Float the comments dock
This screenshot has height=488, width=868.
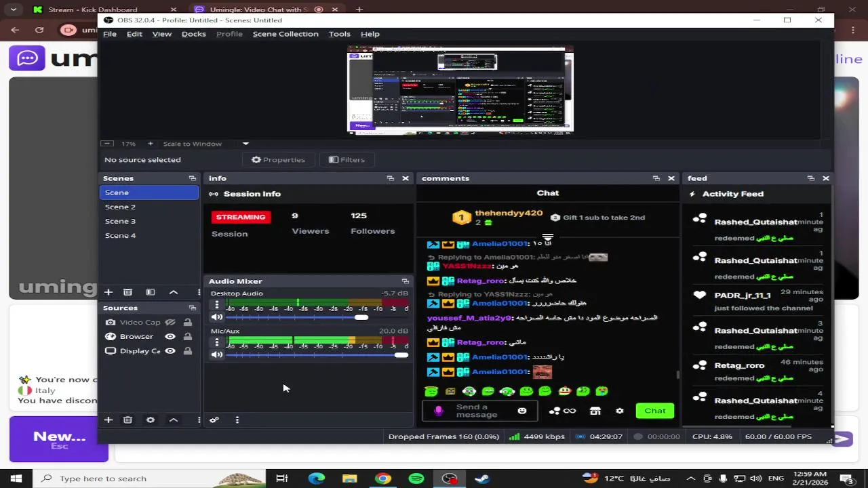pos(656,178)
